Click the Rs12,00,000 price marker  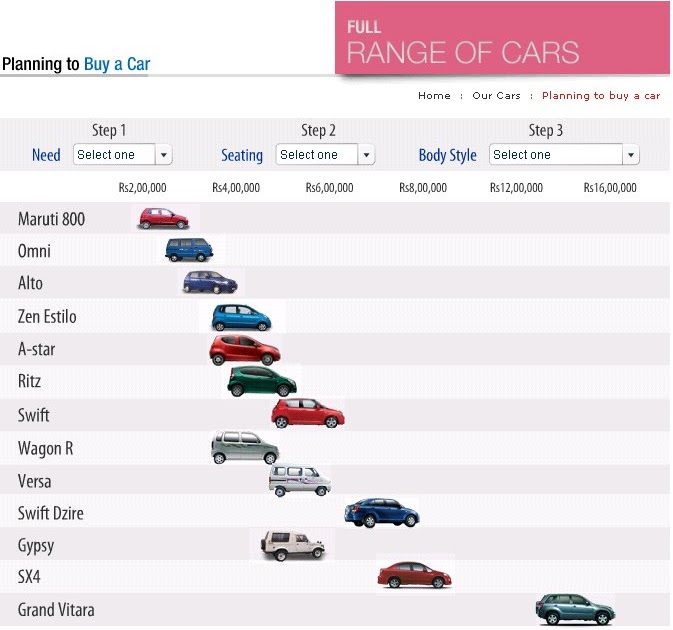[x=516, y=188]
